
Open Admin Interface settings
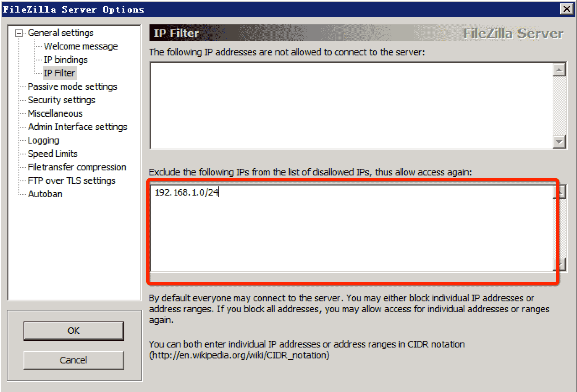pyautogui.click(x=77, y=127)
